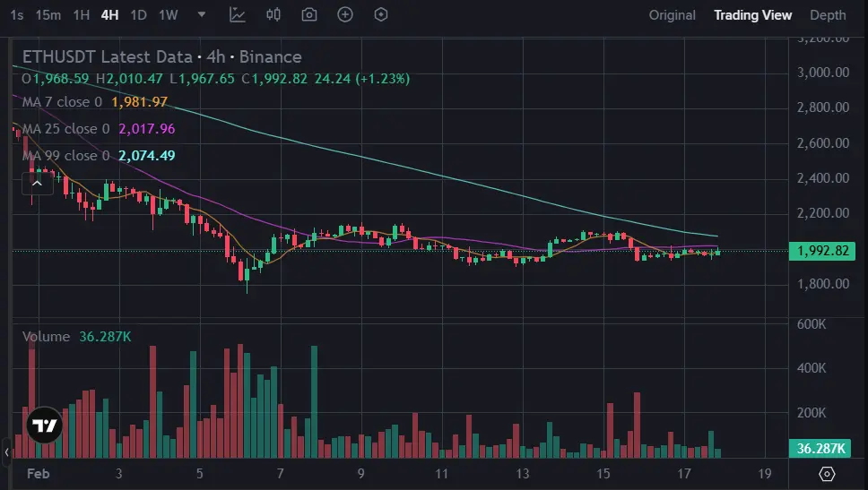Change the candlestick chart style icon

273,15
